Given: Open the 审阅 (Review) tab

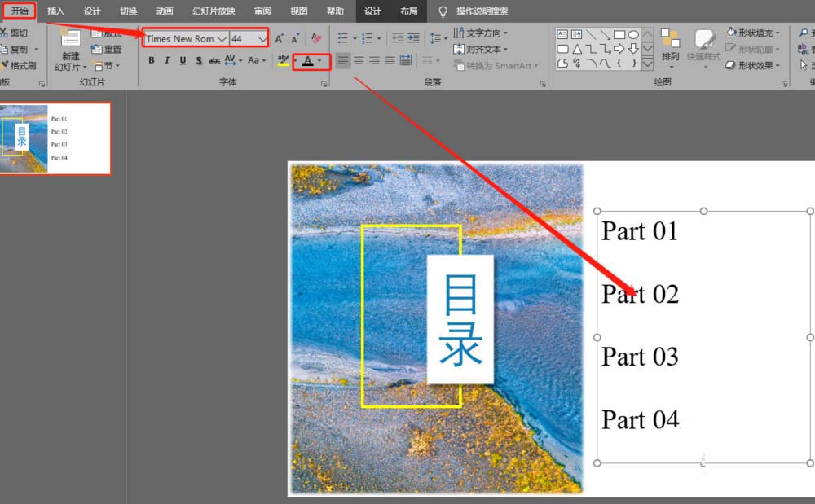Looking at the screenshot, I should [x=262, y=11].
